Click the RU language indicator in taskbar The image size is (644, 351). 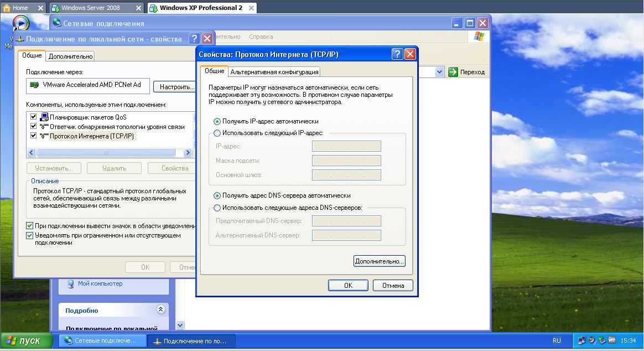coord(557,340)
